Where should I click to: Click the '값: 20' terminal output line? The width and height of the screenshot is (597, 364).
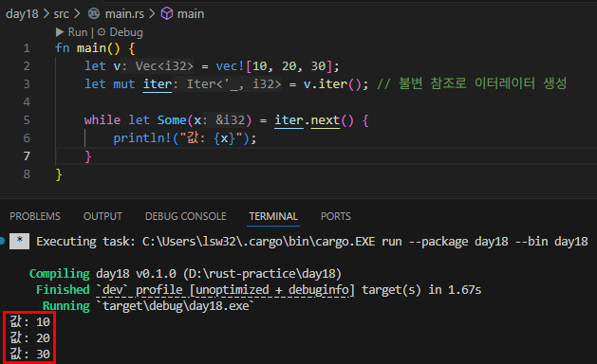coord(29,338)
